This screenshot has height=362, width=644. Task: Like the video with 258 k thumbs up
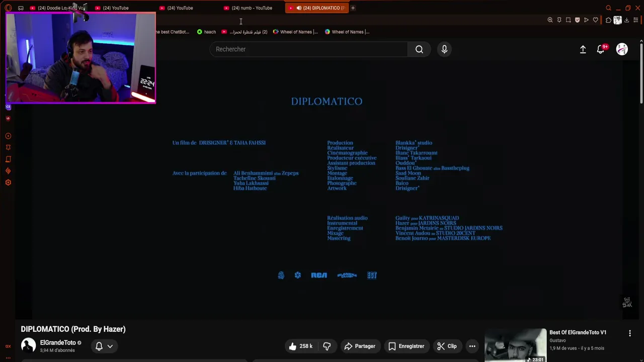[301, 346]
